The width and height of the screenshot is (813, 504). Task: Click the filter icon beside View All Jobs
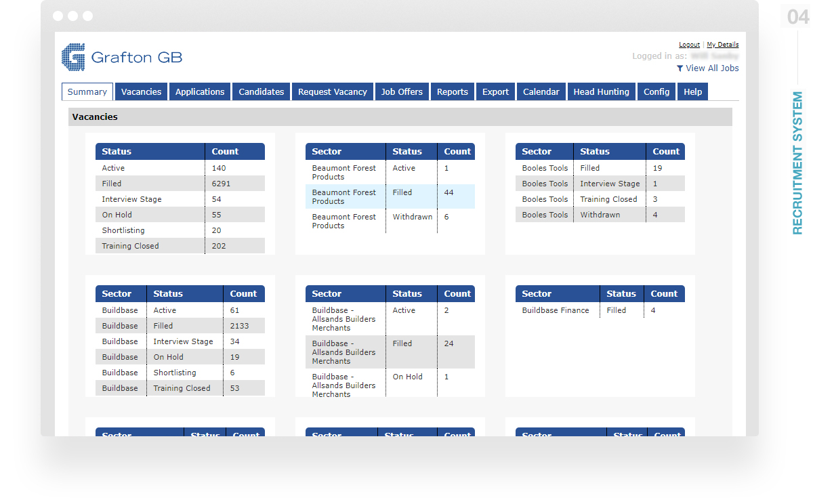pos(680,68)
